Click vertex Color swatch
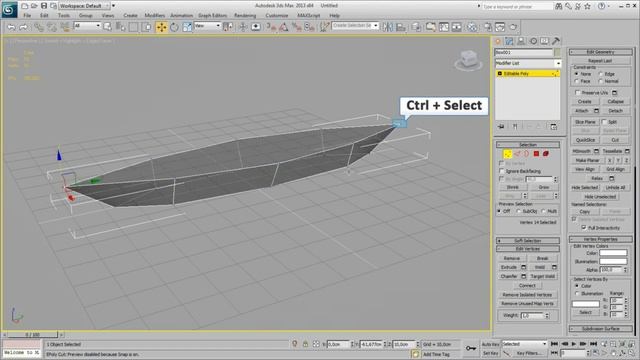The image size is (640, 360). [x=613, y=253]
